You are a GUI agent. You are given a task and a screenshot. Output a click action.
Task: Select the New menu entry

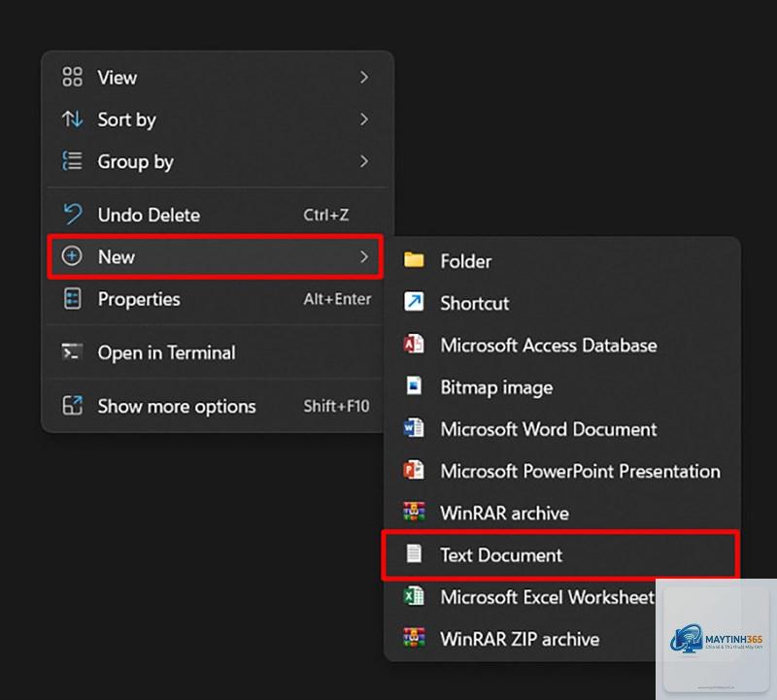(x=216, y=256)
